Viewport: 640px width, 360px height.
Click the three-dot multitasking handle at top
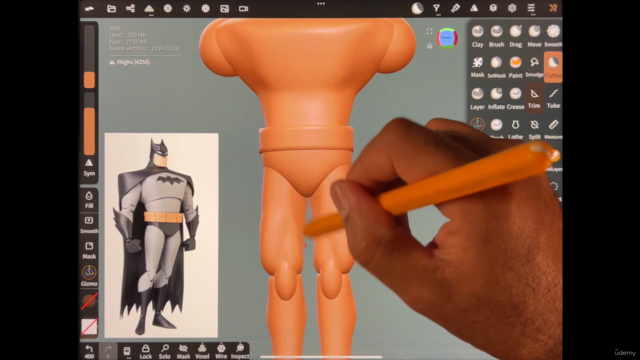click(321, 4)
